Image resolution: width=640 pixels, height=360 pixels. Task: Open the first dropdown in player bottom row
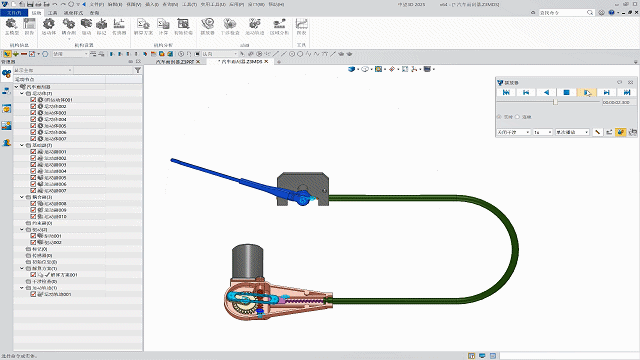513,132
